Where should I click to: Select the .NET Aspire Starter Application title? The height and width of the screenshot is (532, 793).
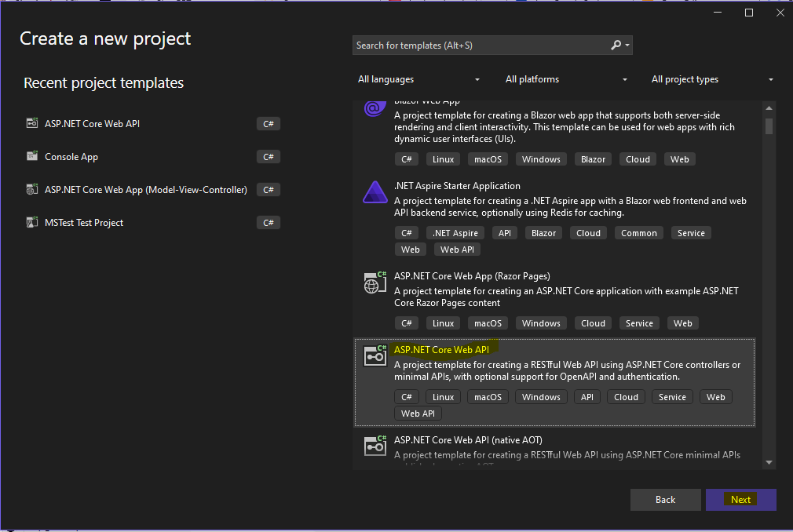coord(457,186)
